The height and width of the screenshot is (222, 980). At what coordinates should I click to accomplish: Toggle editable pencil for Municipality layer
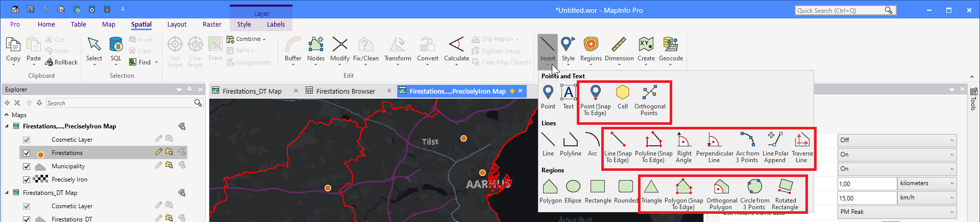(x=159, y=165)
